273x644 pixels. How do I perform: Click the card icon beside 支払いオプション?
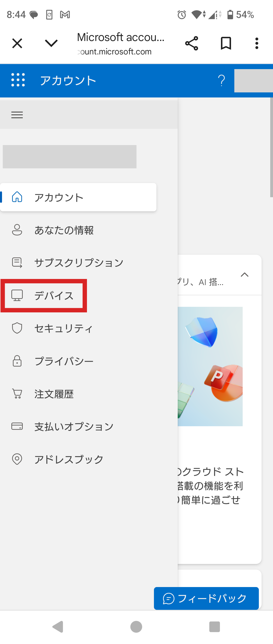(x=17, y=426)
